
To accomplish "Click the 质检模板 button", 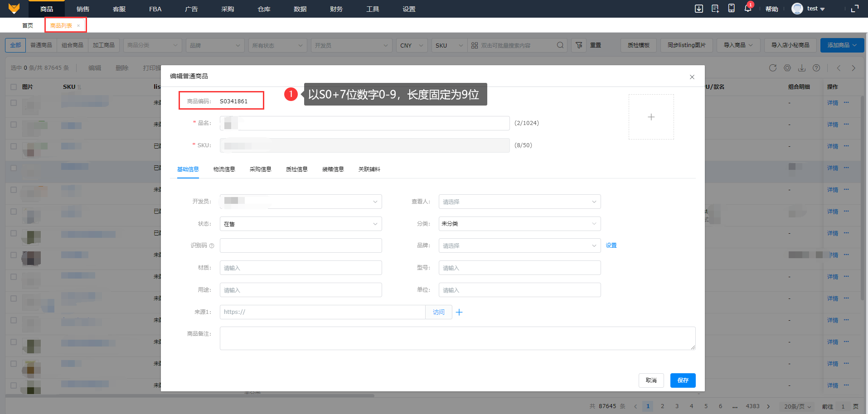I will pos(639,45).
